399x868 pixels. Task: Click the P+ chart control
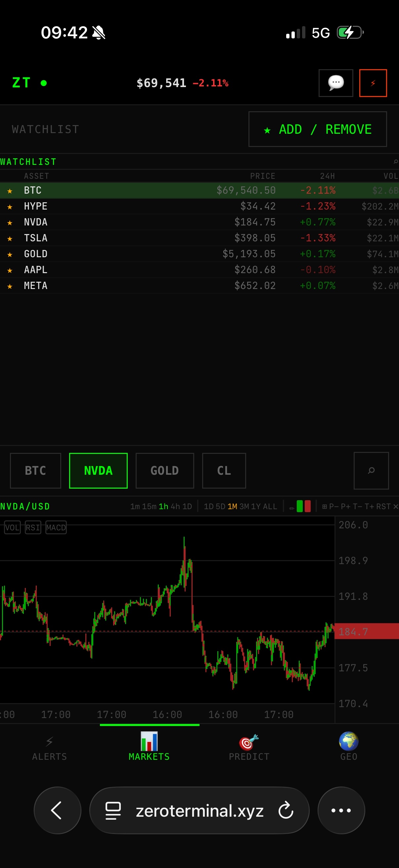tap(346, 506)
